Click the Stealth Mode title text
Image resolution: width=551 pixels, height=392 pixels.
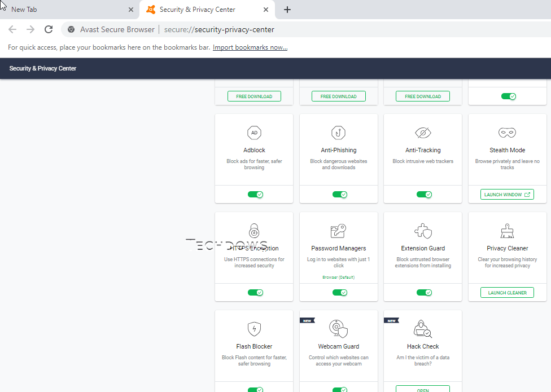507,150
